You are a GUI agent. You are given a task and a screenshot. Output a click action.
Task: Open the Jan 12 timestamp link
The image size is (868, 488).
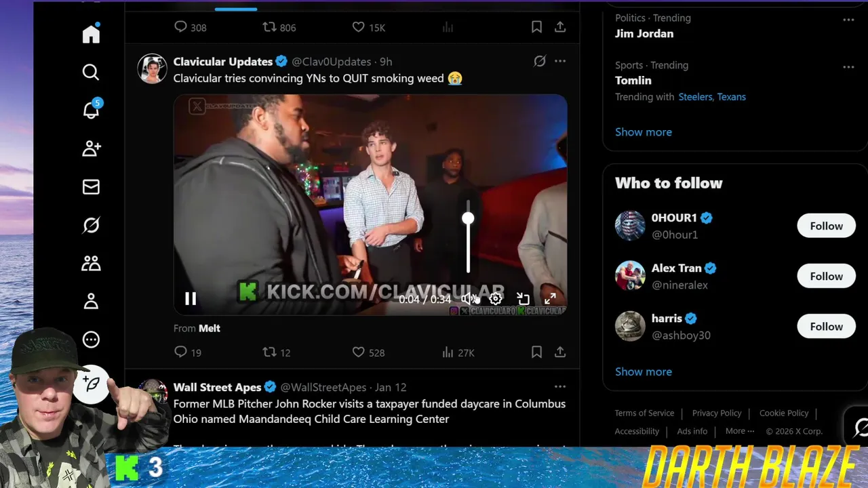pos(391,387)
